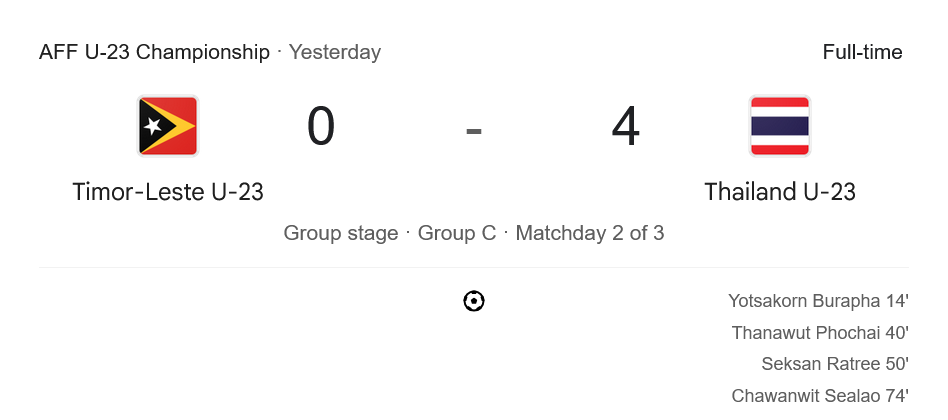Open the Timor-Leste U-23 team name
The width and height of the screenshot is (948, 420).
[x=168, y=191]
